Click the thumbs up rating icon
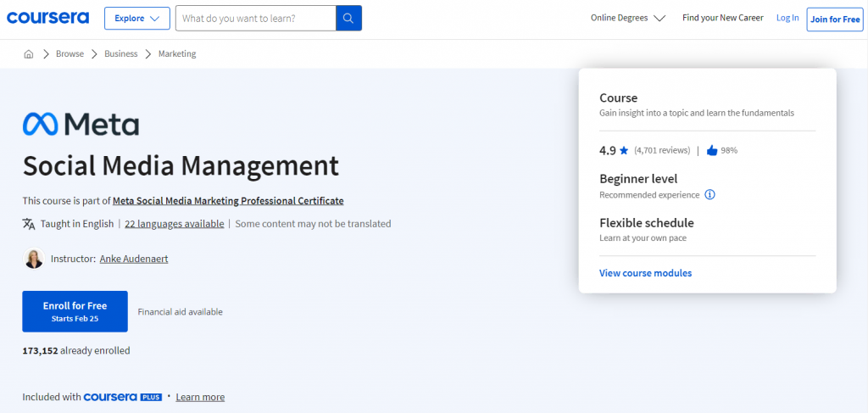 pyautogui.click(x=712, y=150)
